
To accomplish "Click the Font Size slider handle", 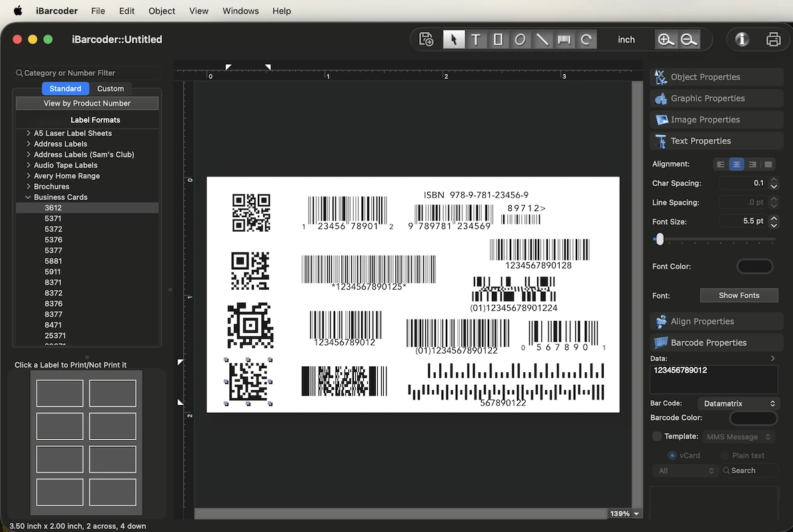I will point(660,239).
